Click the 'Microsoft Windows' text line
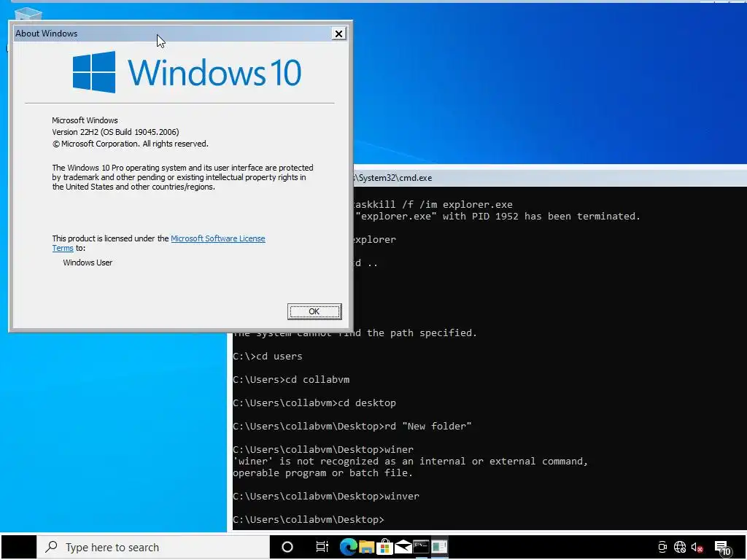747x560 pixels. pos(85,120)
